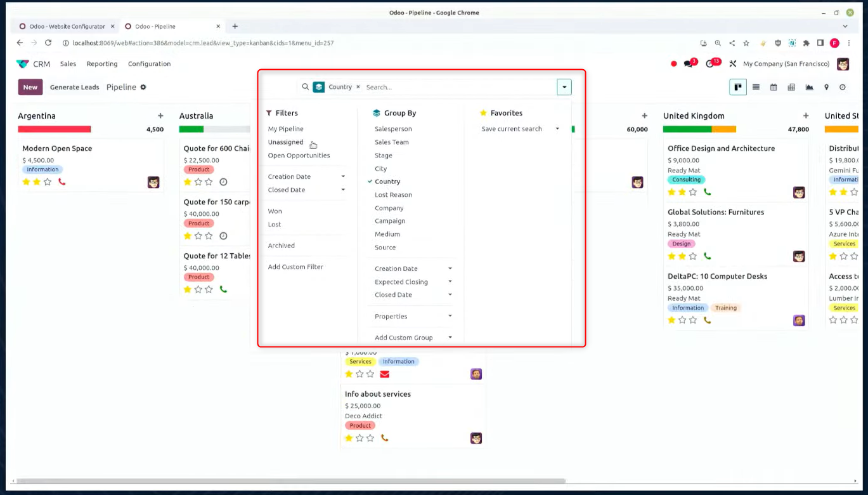868x495 pixels.
Task: Add a new card in Argentina column
Action: tap(160, 115)
